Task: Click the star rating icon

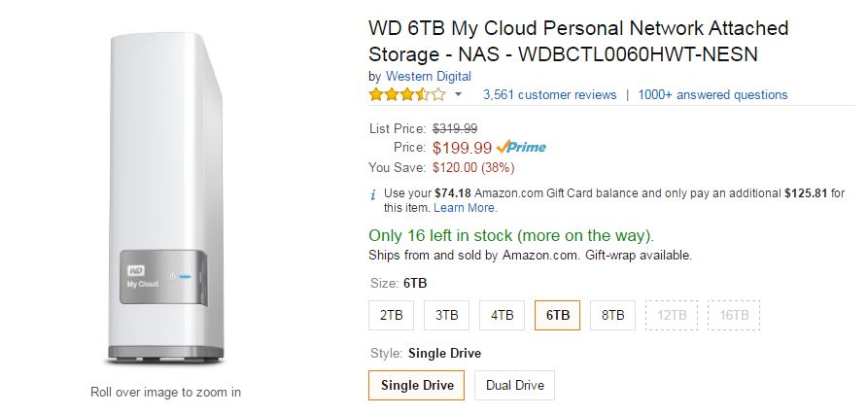Action: click(406, 95)
